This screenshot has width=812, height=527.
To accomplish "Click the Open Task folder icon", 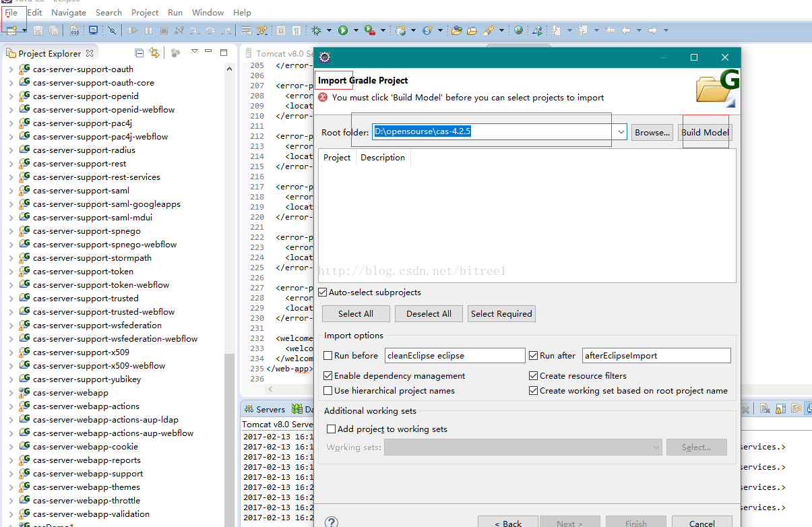I will pyautogui.click(x=472, y=30).
